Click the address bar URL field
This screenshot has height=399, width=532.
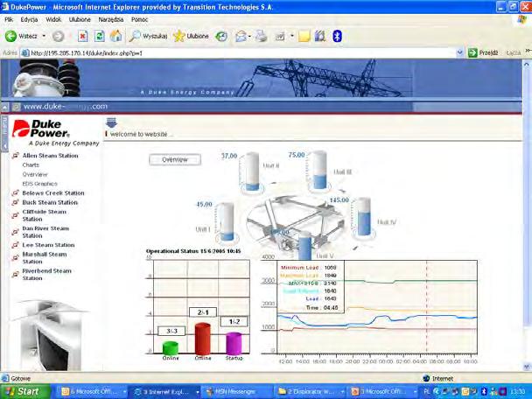click(237, 52)
